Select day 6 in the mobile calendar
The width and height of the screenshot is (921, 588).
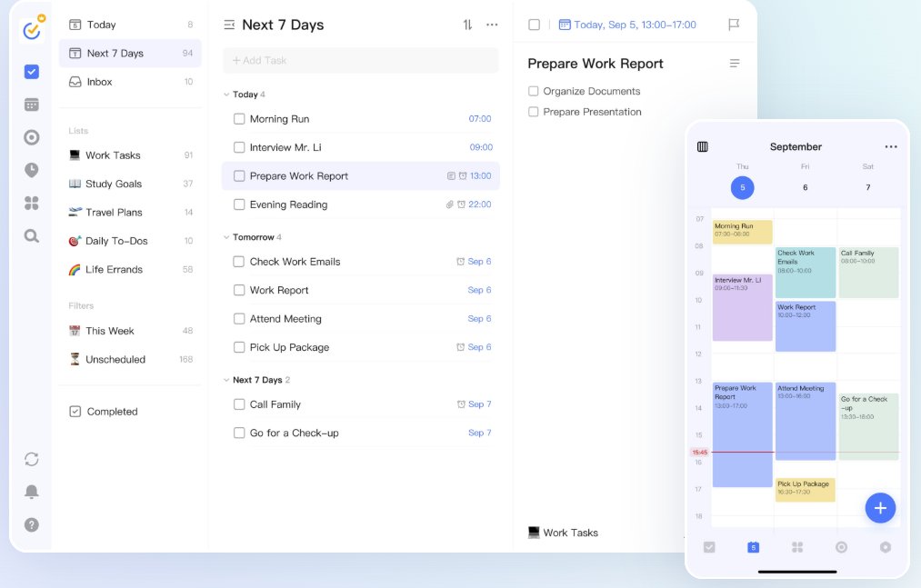tap(806, 187)
